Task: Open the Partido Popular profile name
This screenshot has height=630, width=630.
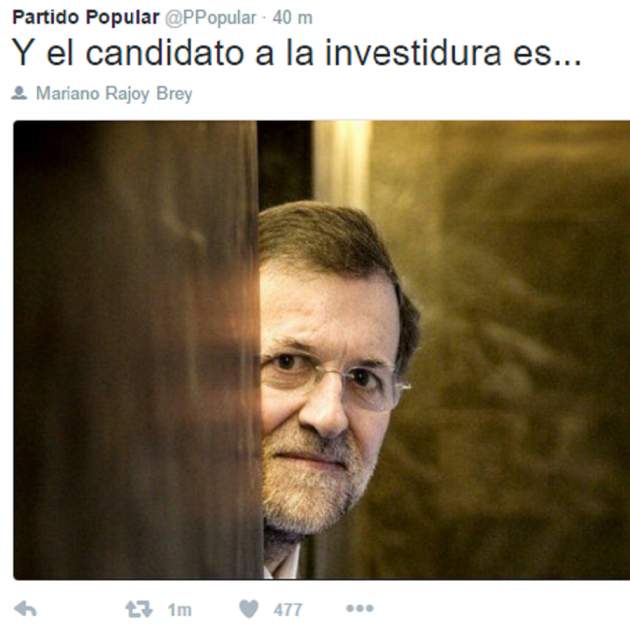Action: pyautogui.click(x=86, y=17)
